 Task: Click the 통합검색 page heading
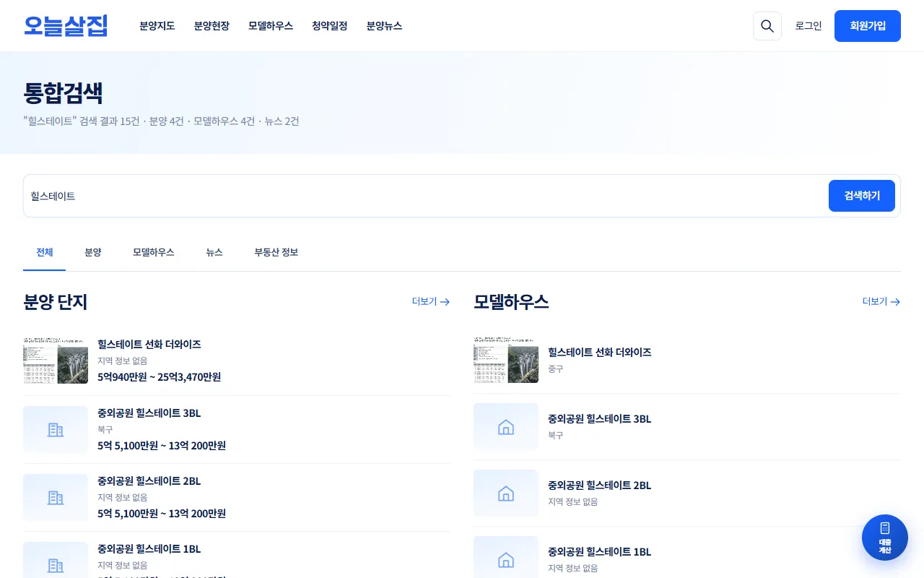[x=64, y=93]
